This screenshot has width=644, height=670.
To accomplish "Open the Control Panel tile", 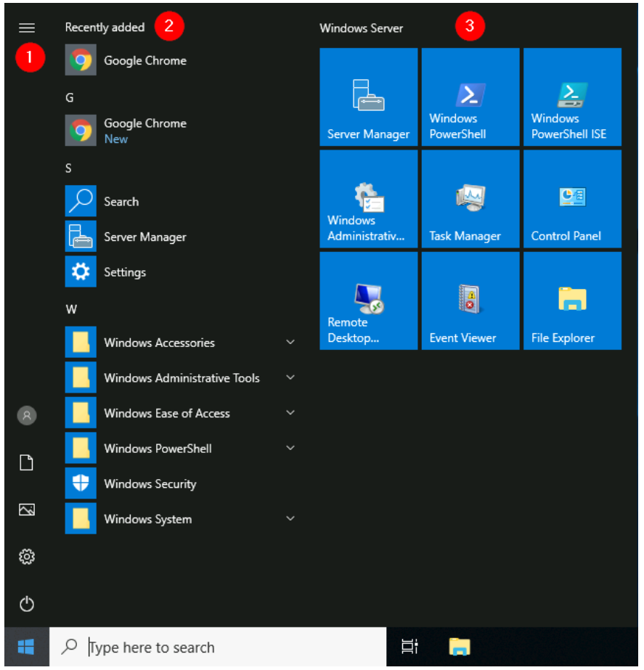I will [x=572, y=199].
